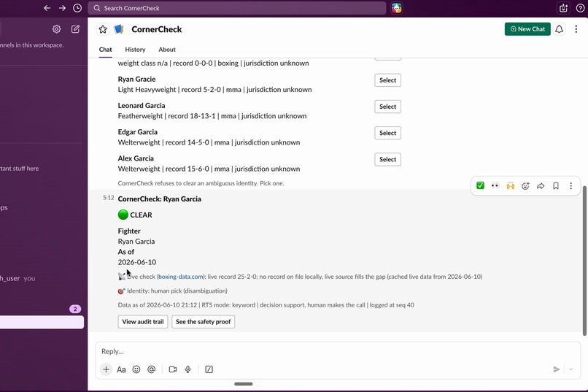Viewport: 588px width, 392px height.
Task: React with the eyes emoji
Action: tap(495, 185)
